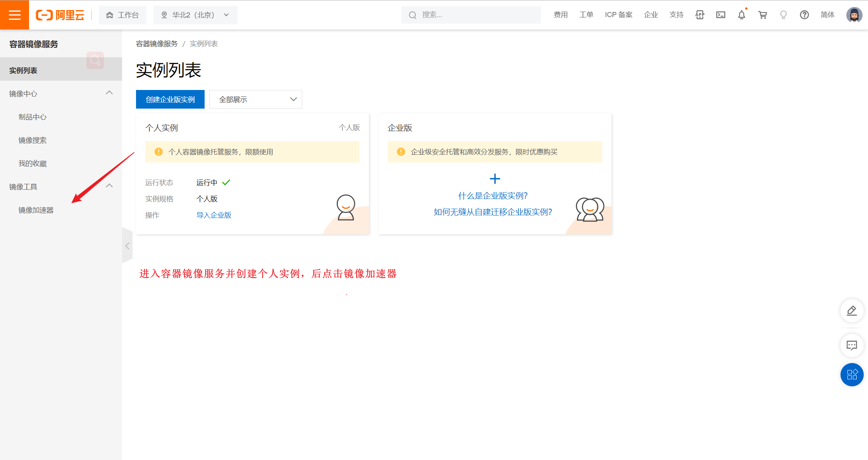Click the Aliyun logo

tap(60, 15)
